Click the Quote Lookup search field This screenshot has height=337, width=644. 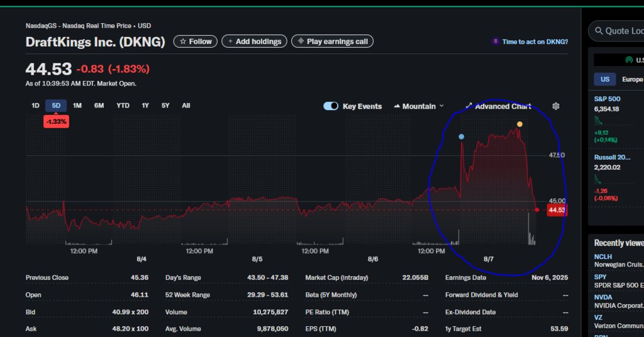(x=616, y=31)
